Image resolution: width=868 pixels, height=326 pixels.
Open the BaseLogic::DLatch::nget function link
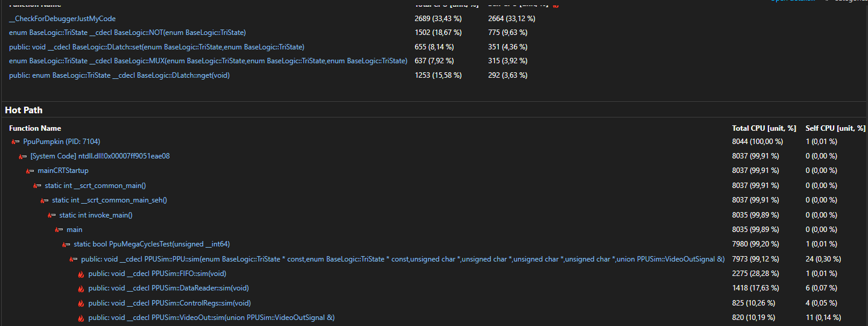coord(119,75)
